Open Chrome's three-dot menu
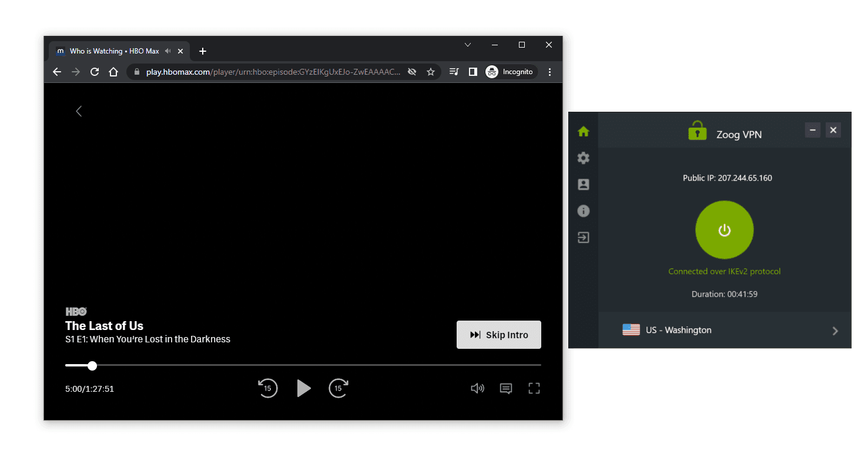Viewport: 868px width, 470px height. tap(549, 71)
